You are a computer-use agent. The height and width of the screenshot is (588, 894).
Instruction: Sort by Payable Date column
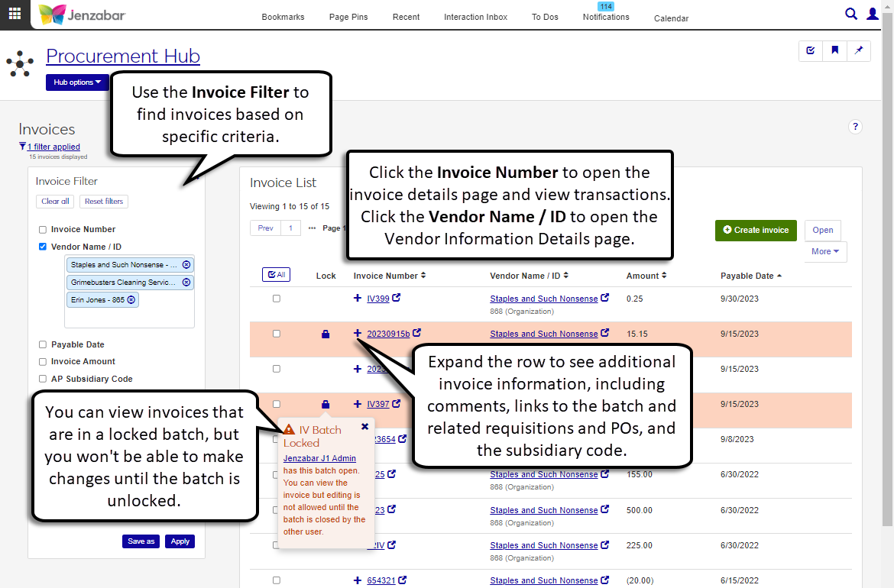pyautogui.click(x=751, y=276)
